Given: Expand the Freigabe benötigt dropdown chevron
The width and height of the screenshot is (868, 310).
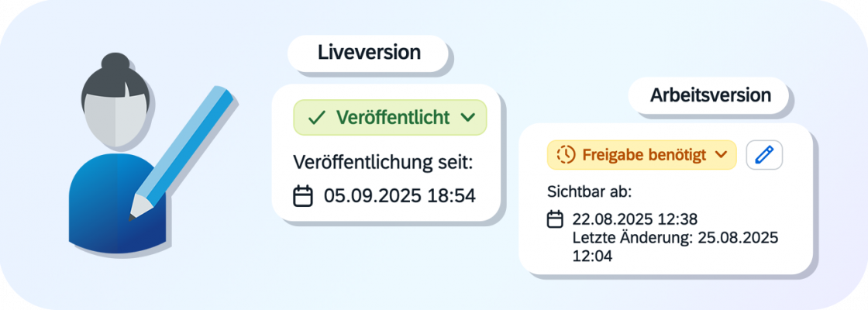Looking at the screenshot, I should [x=721, y=155].
